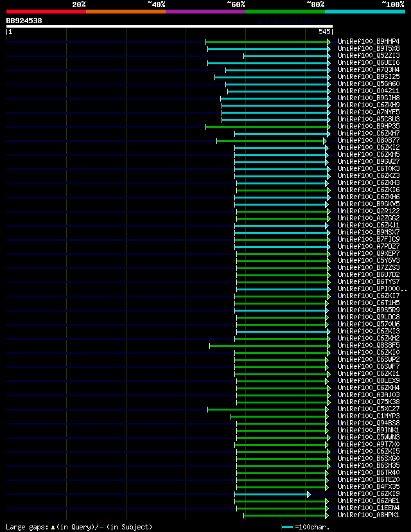Click the orange ~40% identity legend segment
This screenshot has width=411, height=532.
pos(126,12)
